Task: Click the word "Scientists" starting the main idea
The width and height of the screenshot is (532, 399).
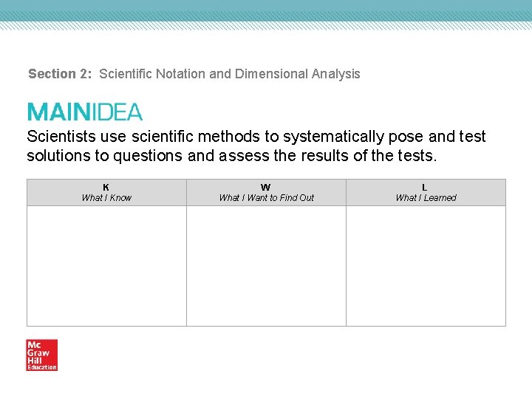Action: pyautogui.click(x=61, y=137)
